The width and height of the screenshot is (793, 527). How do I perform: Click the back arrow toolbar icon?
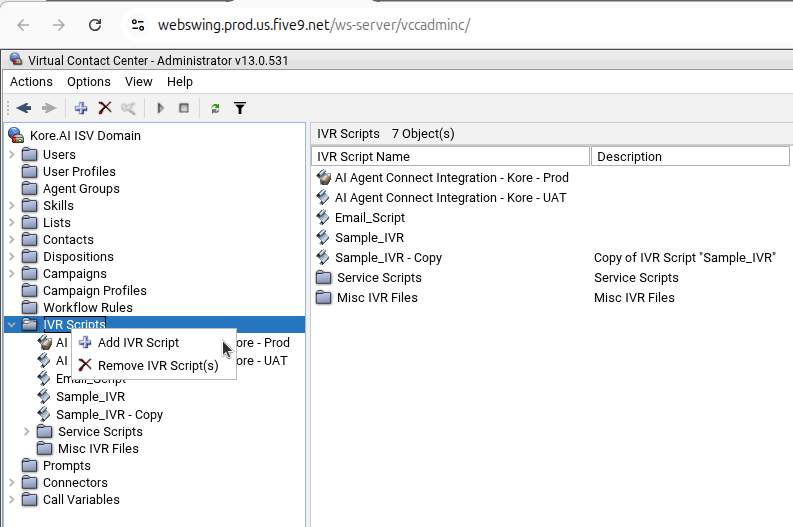[24, 108]
